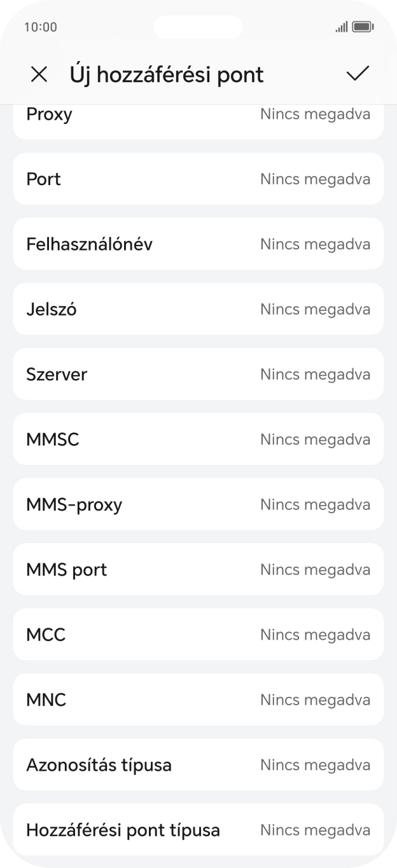Tap the Új hozzáférési pont title

pyautogui.click(x=167, y=74)
